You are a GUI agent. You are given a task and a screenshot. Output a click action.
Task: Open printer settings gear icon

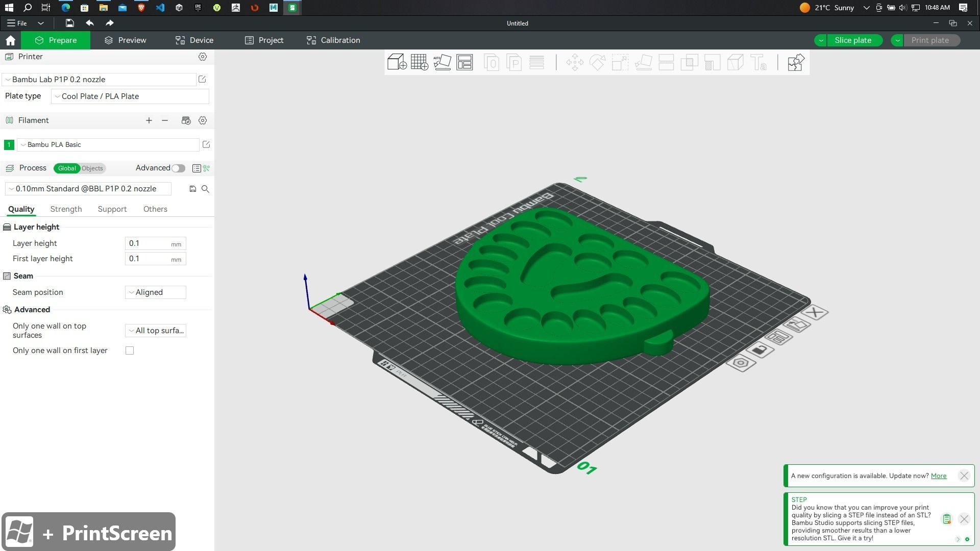[203, 57]
